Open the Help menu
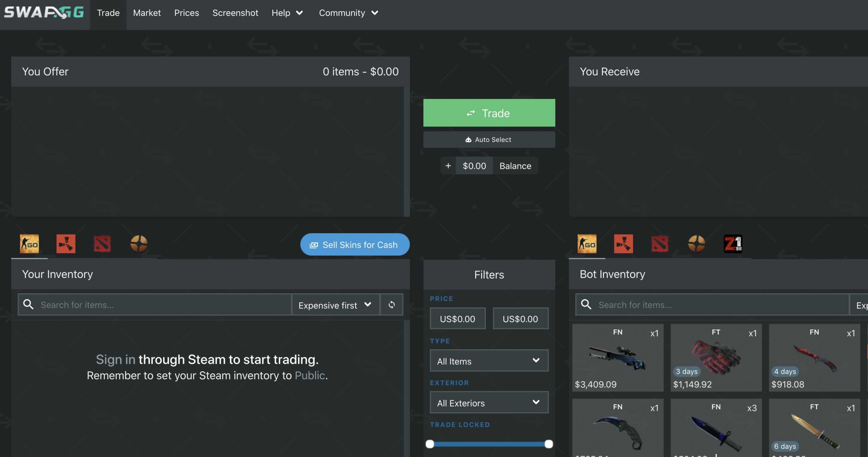Viewport: 868px width, 457px height. click(287, 13)
